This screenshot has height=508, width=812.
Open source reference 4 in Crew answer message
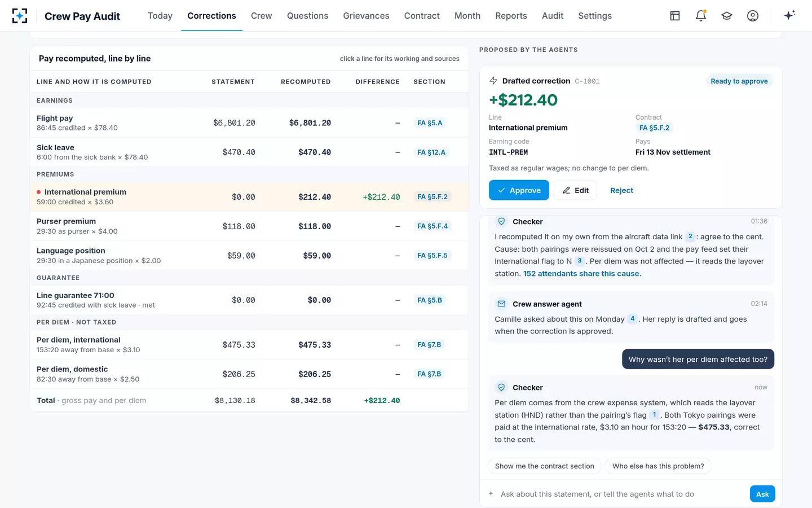pos(633,319)
